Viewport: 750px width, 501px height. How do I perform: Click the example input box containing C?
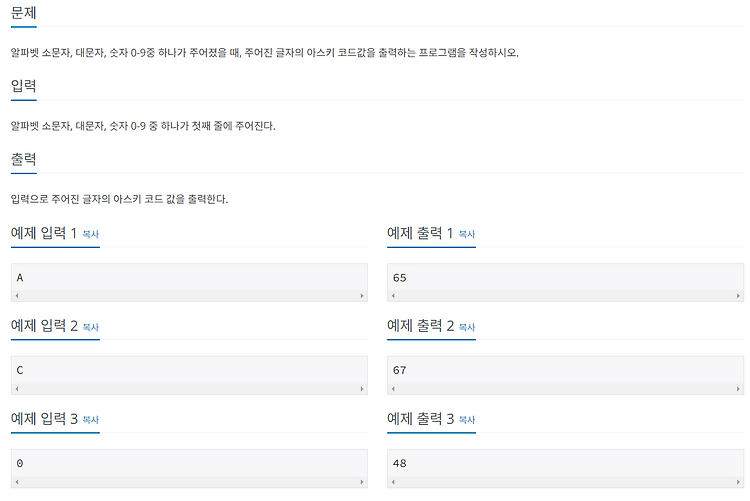click(189, 375)
